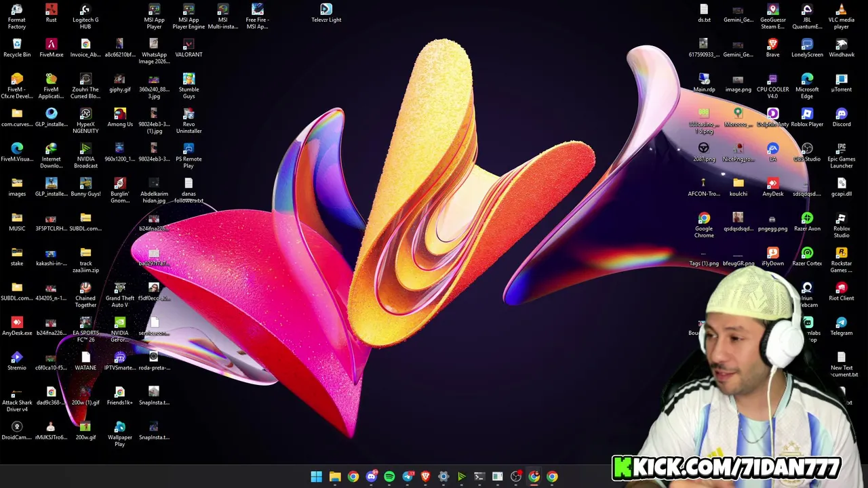Image resolution: width=868 pixels, height=488 pixels.
Task: Launch Logitech G HUB from desktop
Action: pos(85,16)
